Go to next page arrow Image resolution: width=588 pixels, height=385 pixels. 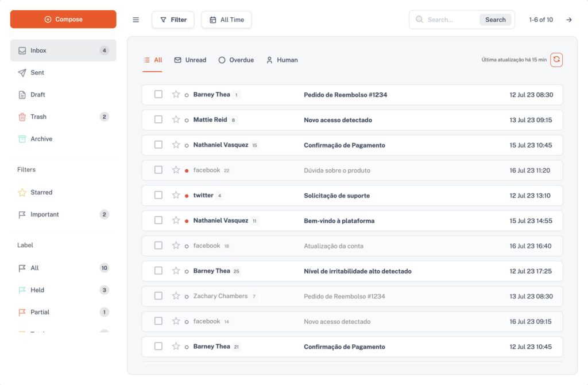tap(569, 20)
